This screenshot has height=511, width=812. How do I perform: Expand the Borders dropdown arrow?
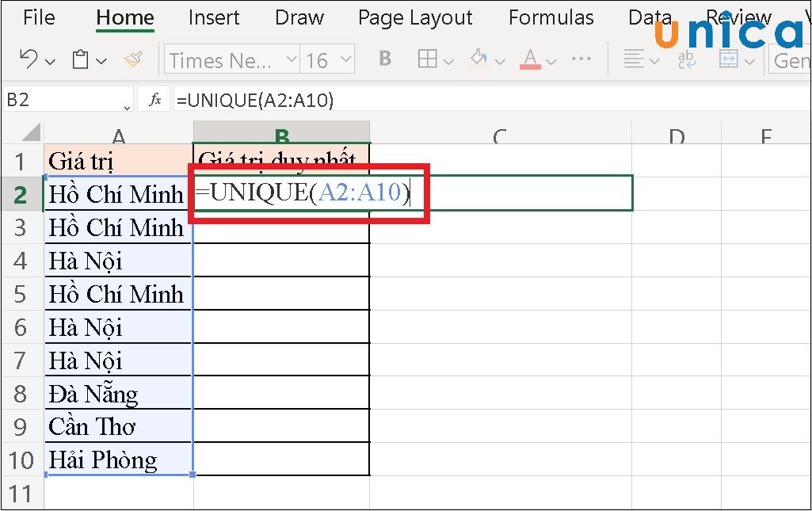point(448,62)
